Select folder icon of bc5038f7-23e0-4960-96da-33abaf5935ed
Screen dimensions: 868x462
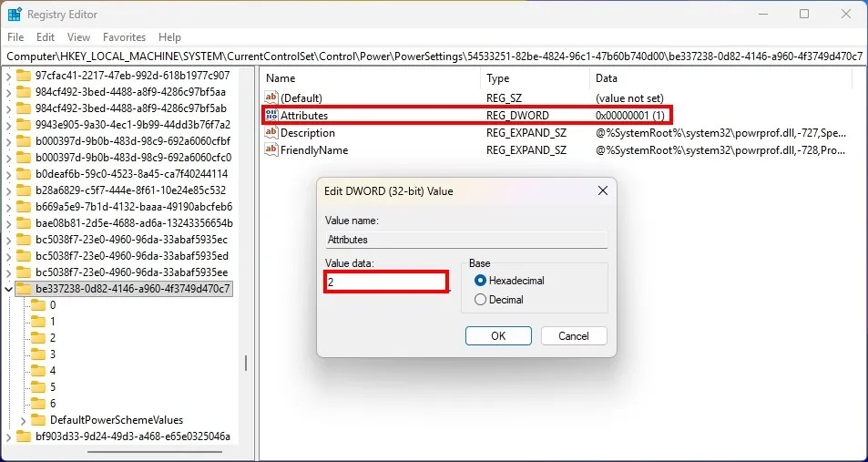(x=24, y=256)
